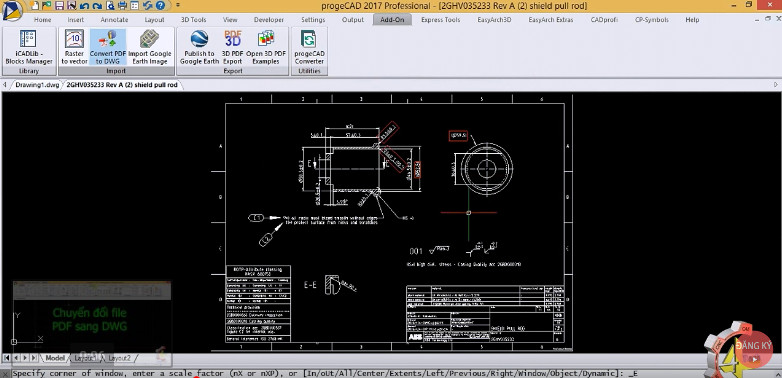The image size is (782, 378).
Task: Click the Library panel label
Action: (x=28, y=71)
